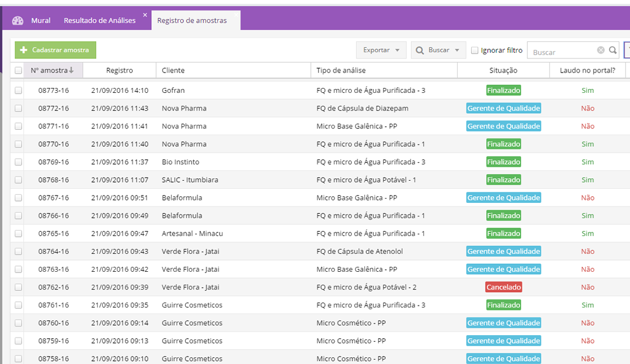Viewport: 630px width, 364px height.
Task: Click Micro Cosmético - PP in row 08760-16
Action: [351, 323]
